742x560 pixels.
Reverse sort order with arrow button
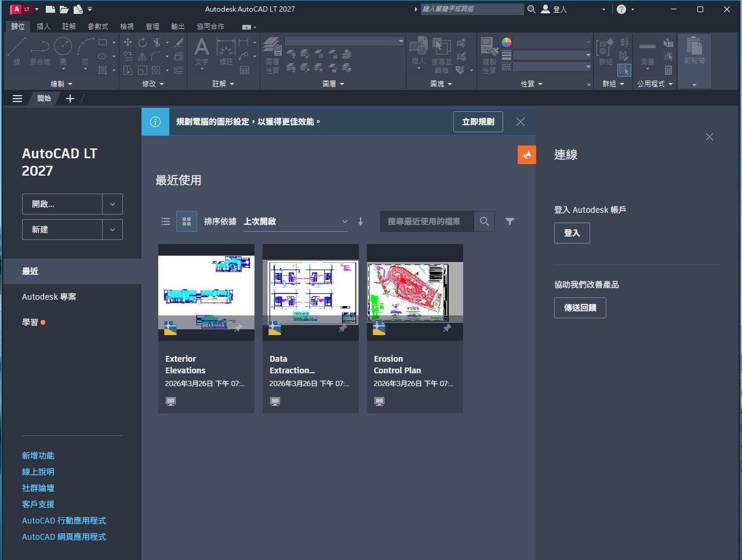click(x=361, y=221)
